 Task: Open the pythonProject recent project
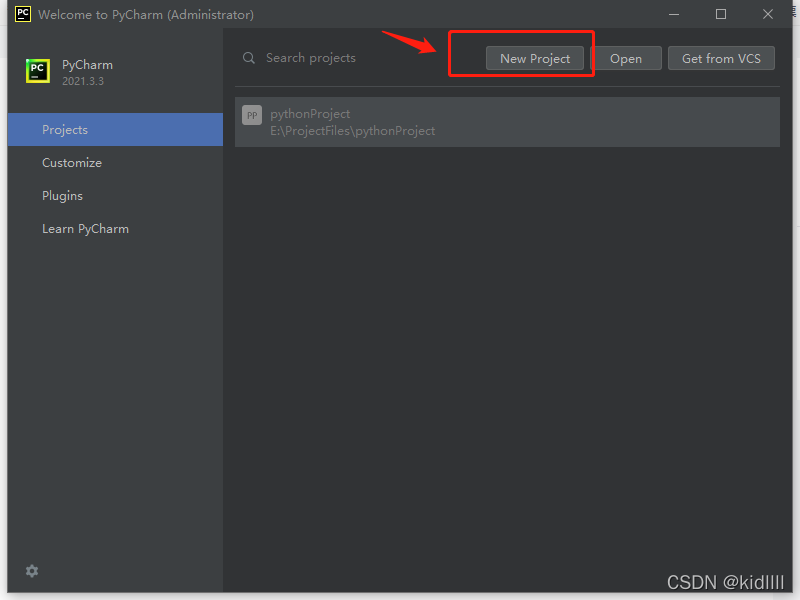(507, 122)
